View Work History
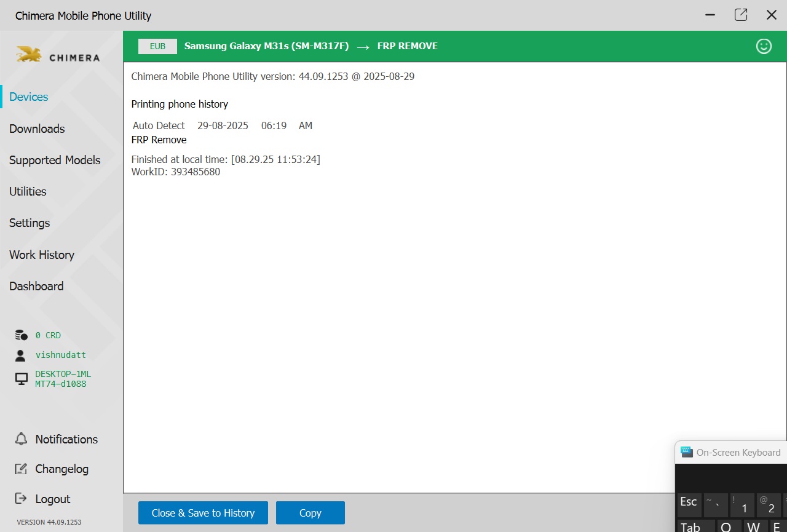 click(42, 255)
